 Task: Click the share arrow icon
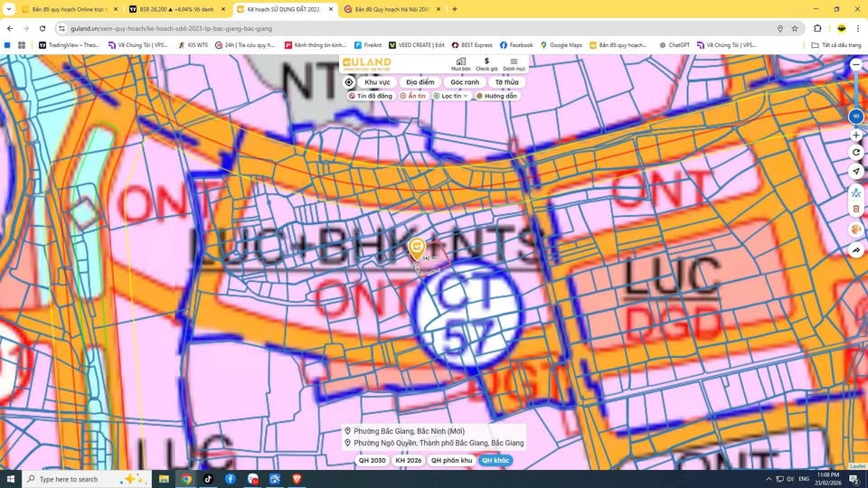click(856, 250)
